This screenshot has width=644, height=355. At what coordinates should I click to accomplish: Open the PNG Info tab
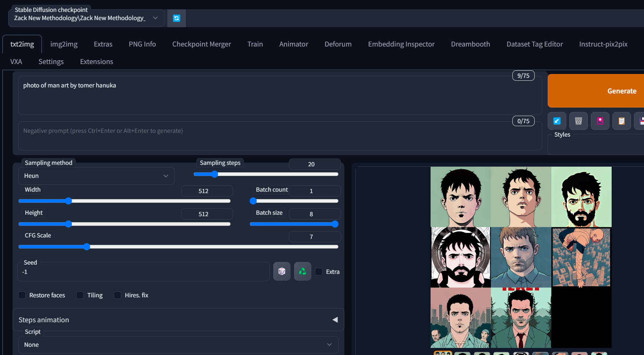click(142, 44)
